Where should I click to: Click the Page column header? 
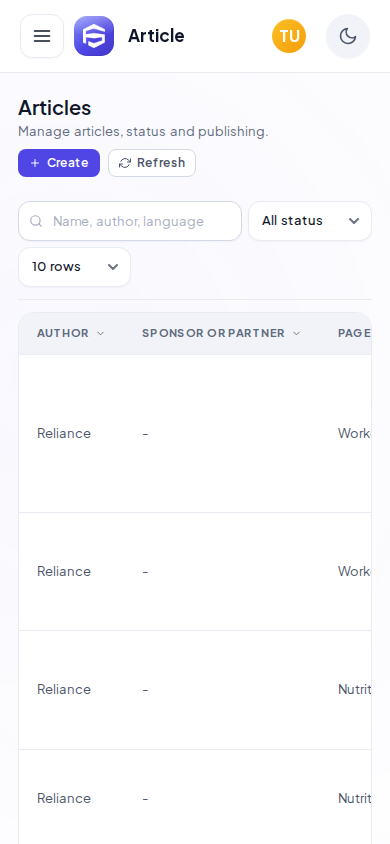coord(354,333)
